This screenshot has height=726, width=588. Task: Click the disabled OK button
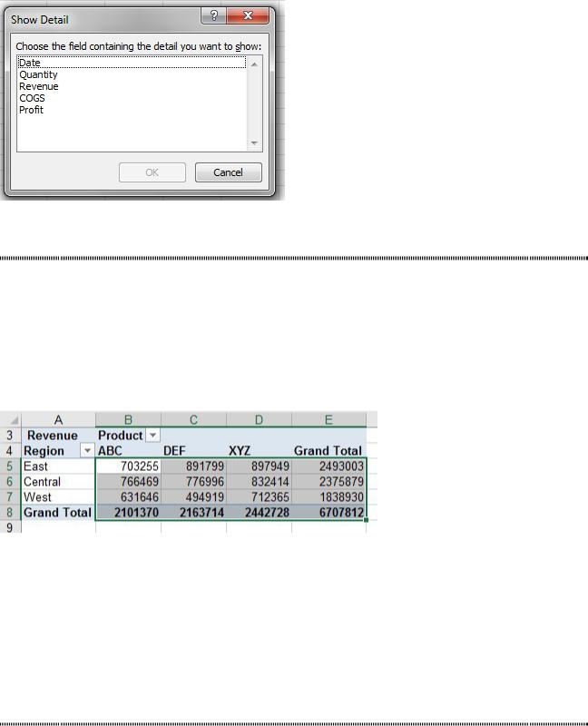[x=152, y=172]
